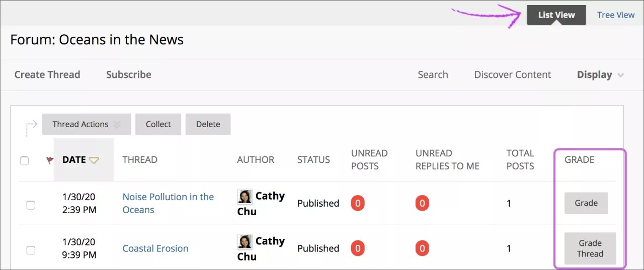Click unread replies badge for Noise Pollution thread
Image resolution: width=644 pixels, height=270 pixels.
(x=422, y=203)
